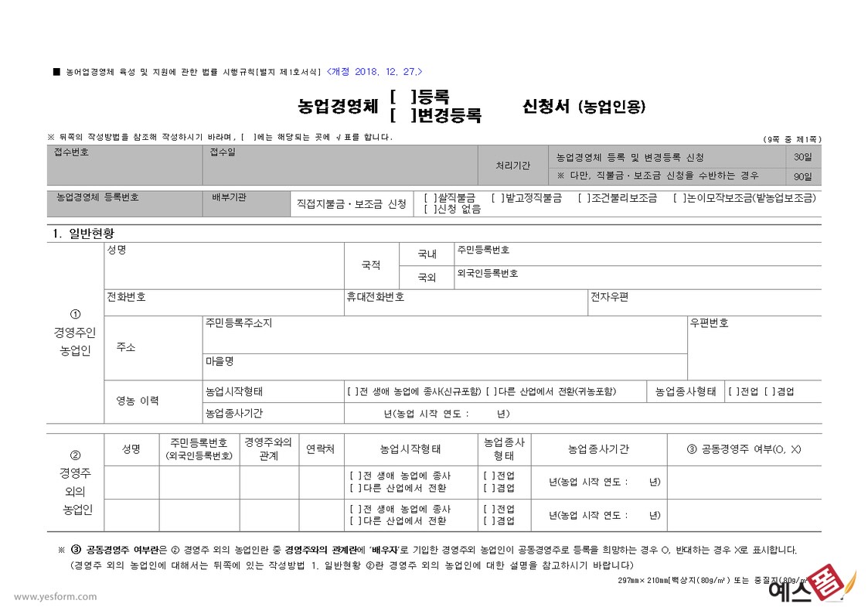868x614 pixels.
Task: Click the 개정 2018. 12. 27. revision text
Action: tap(374, 71)
